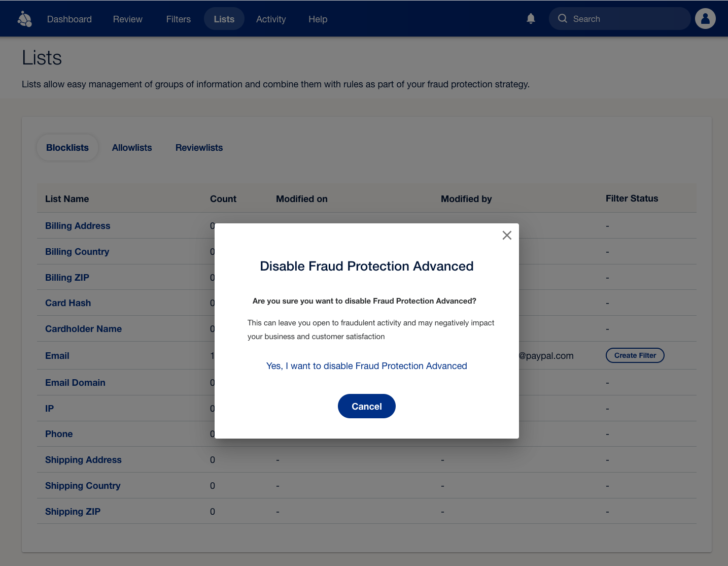Cancel disabling Fraud Protection Advanced
Screen dimensions: 728x566
(x=366, y=406)
